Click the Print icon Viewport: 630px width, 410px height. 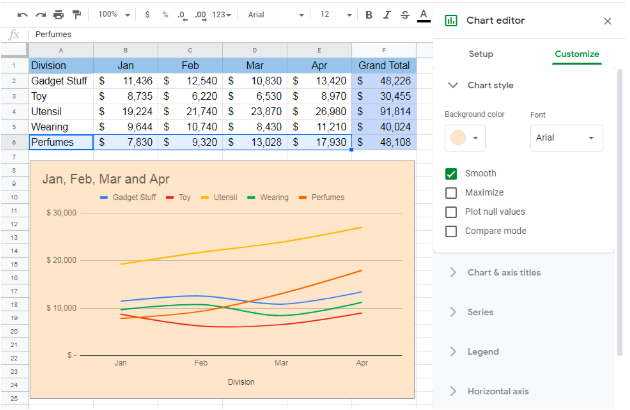[59, 15]
